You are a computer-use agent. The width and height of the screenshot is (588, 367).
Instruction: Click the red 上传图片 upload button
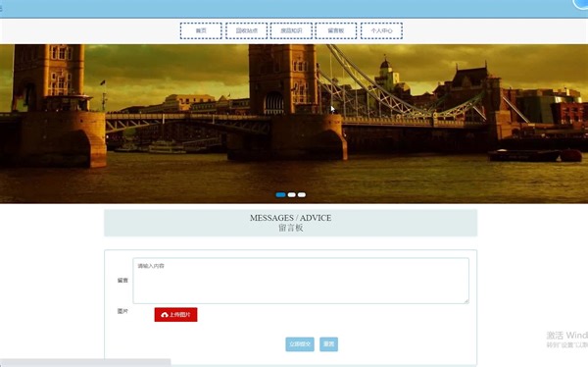pyautogui.click(x=175, y=315)
